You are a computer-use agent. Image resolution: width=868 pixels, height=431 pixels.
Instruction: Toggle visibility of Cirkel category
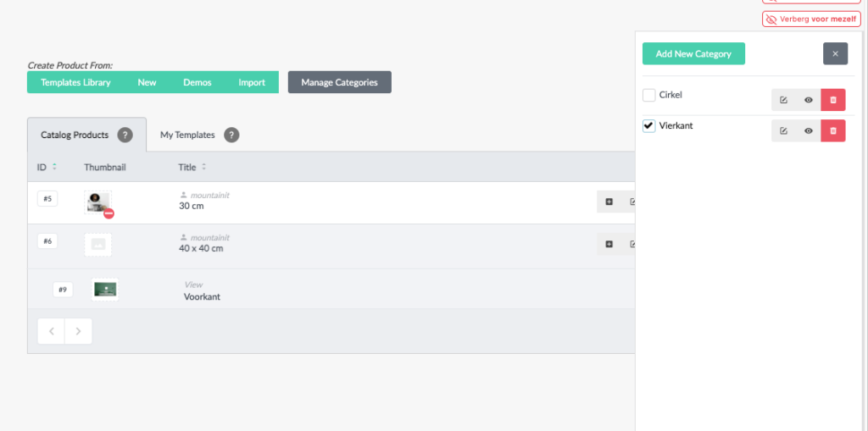pyautogui.click(x=808, y=100)
